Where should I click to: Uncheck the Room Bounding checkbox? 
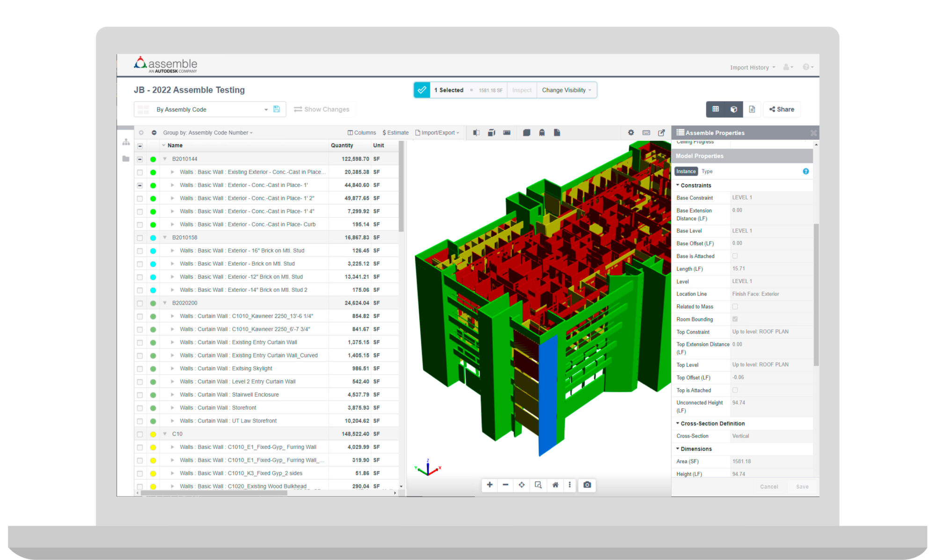click(735, 319)
